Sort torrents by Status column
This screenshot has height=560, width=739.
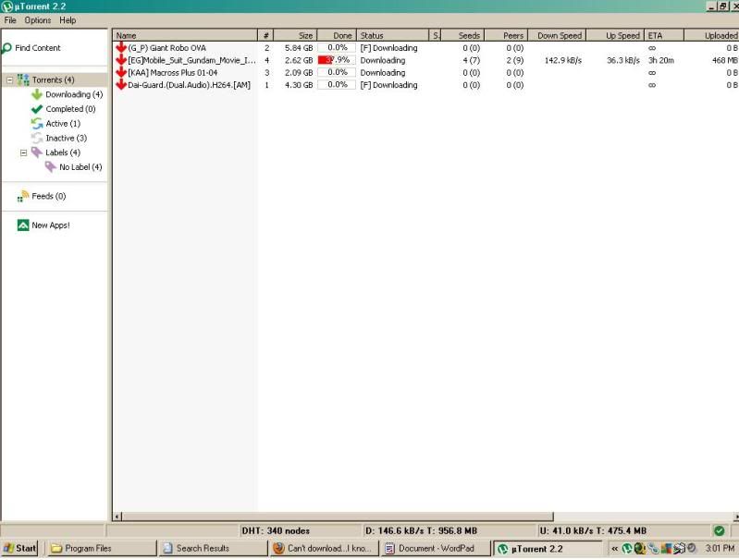(392, 35)
